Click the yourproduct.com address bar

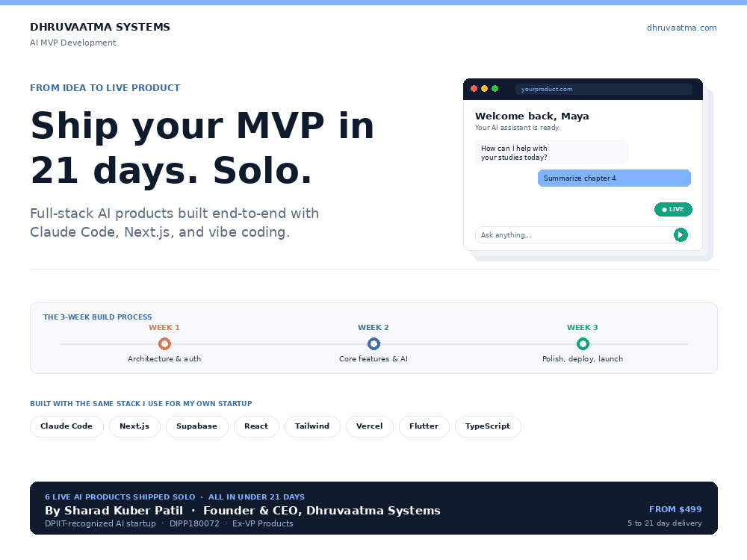pos(604,89)
